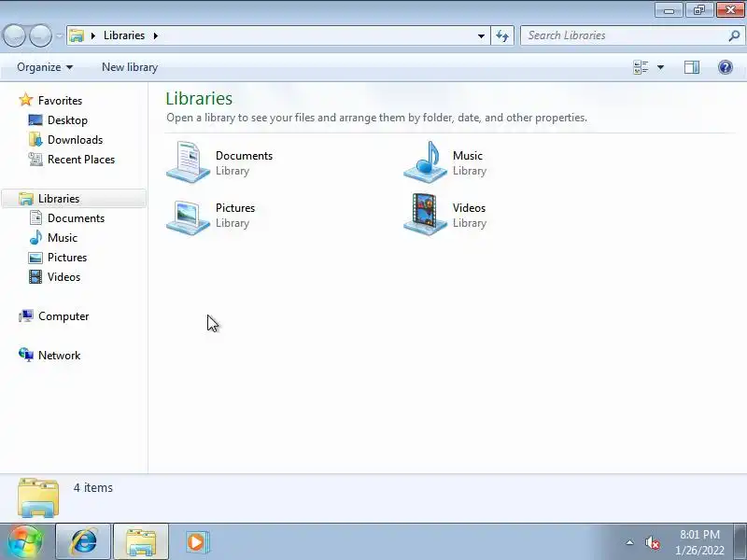Select the Pictures library large icon
This screenshot has height=560, width=747.
pyautogui.click(x=189, y=217)
